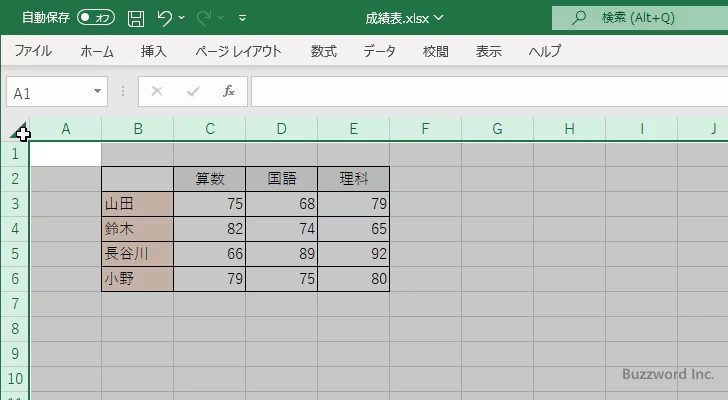Image resolution: width=728 pixels, height=400 pixels.
Task: Click the Save floppy disk icon
Action: [x=136, y=18]
